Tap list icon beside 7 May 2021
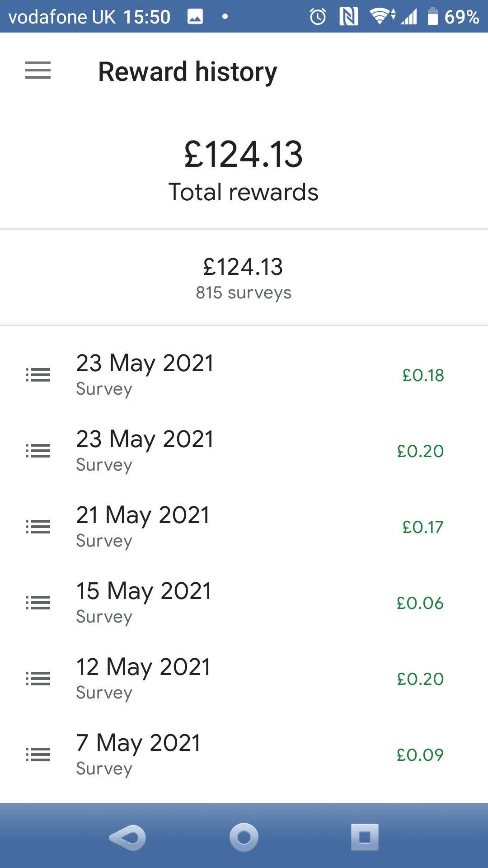The width and height of the screenshot is (488, 868). pos(38,755)
